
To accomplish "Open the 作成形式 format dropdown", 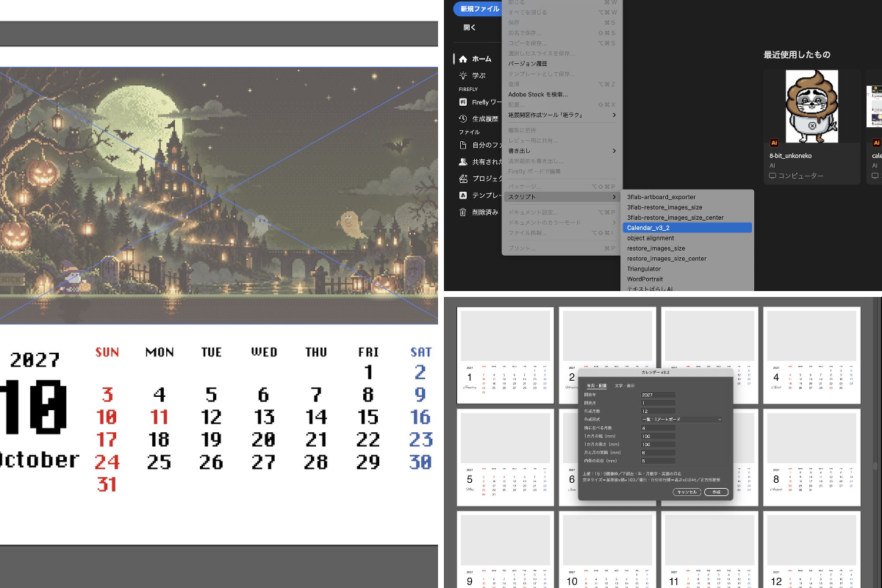I will [x=682, y=419].
